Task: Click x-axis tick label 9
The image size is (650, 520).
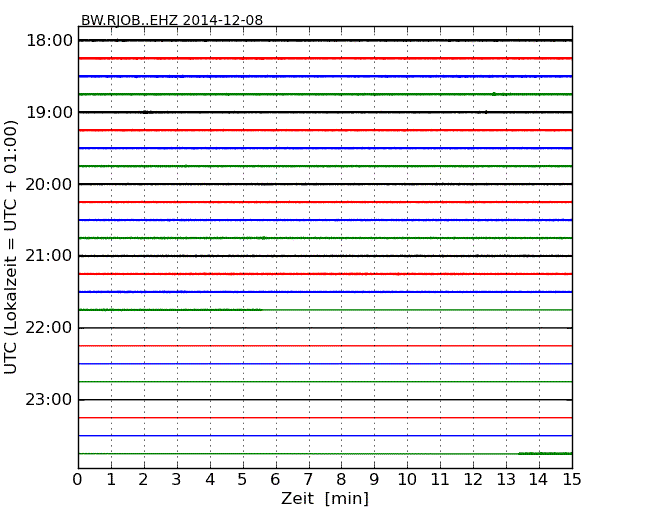Action: click(374, 479)
